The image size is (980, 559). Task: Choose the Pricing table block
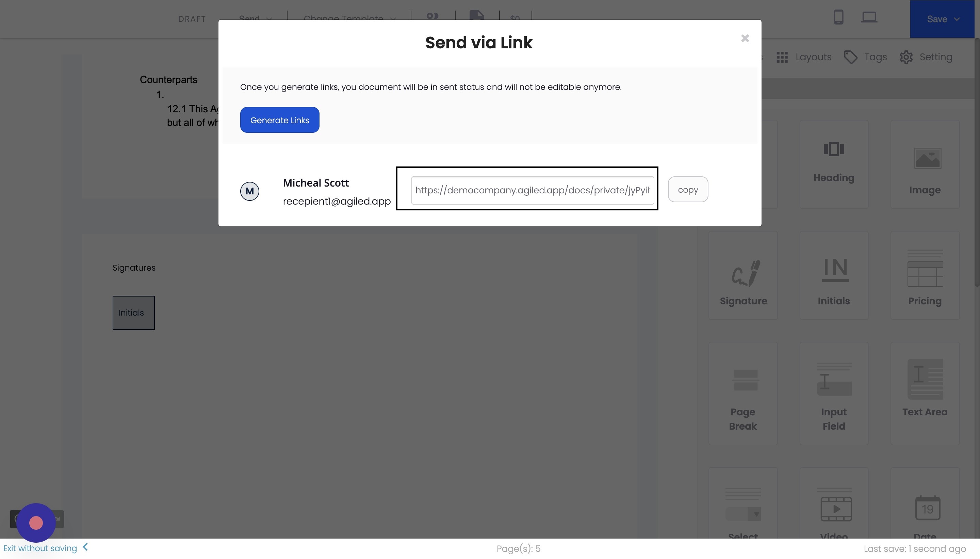pyautogui.click(x=925, y=275)
